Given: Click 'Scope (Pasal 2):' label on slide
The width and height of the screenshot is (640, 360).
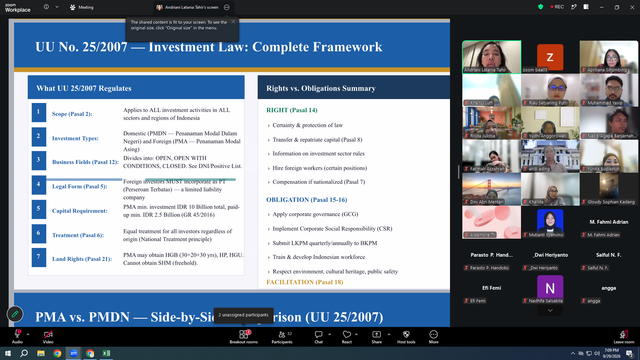Looking at the screenshot, I should point(72,114).
